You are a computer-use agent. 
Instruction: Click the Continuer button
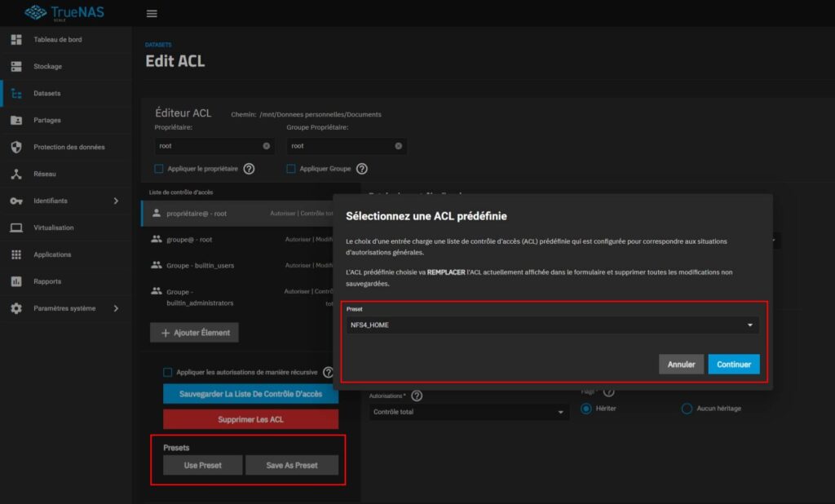coord(733,365)
